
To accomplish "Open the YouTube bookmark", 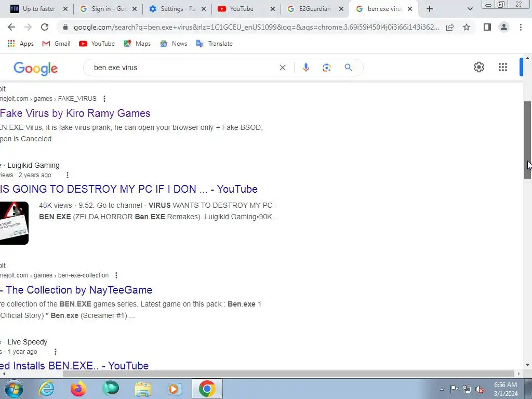I will 97,44.
